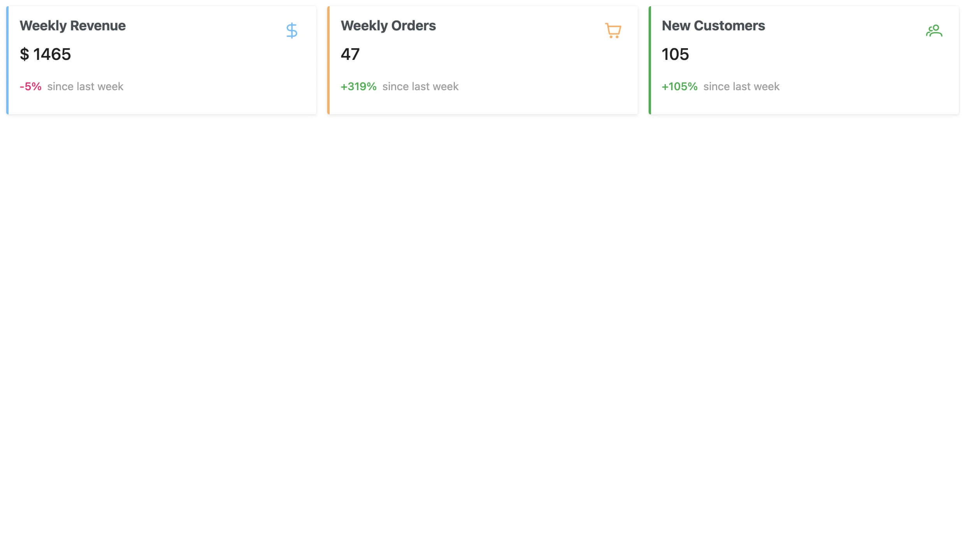Select the shopping cart icon on Weekly Orders card
Screen dimensions: 965x560
point(613,30)
